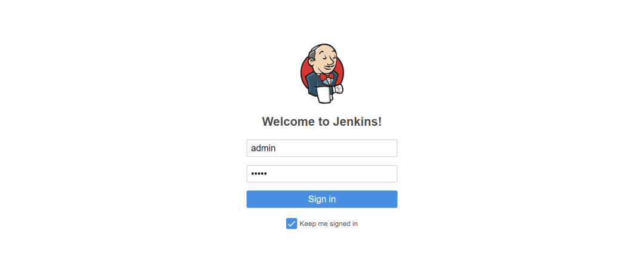Place cursor after the admin text
The image size is (644, 276).
pos(277,148)
